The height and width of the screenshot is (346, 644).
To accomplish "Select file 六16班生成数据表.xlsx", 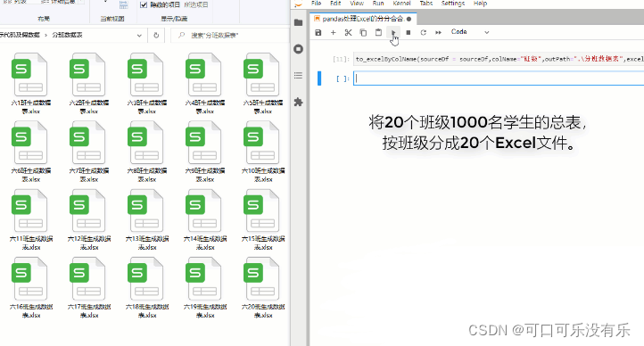I will (31, 288).
